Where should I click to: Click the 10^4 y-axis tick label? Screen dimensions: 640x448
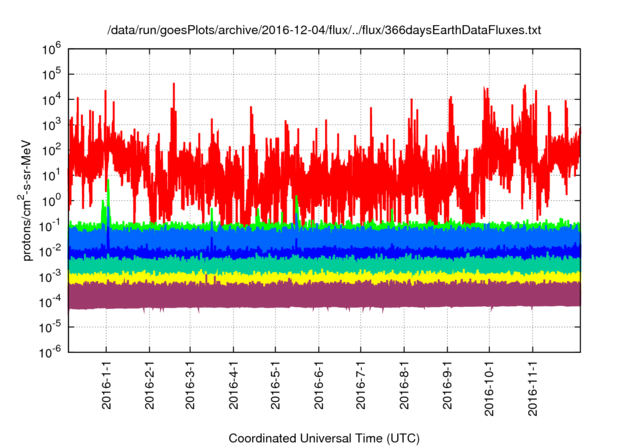51,99
